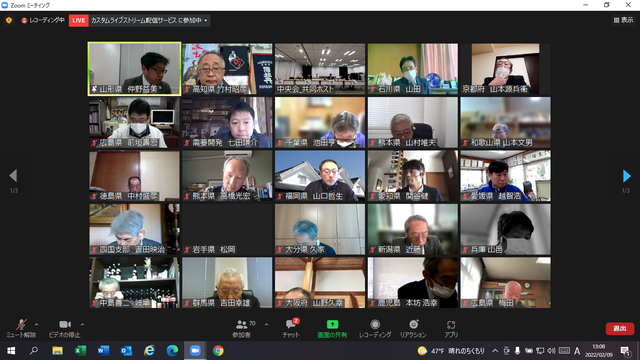Select 群馬県 吉田幸雄 video tile
640x360 pixels.
click(x=227, y=282)
